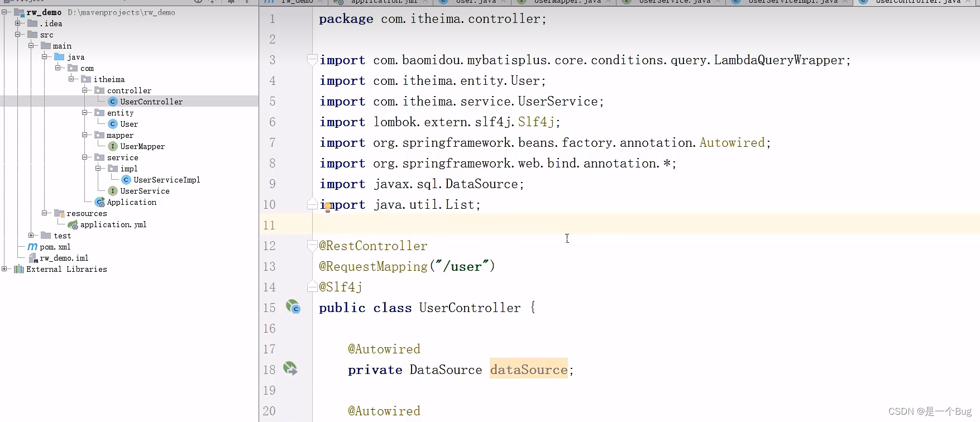Click the intention lightbulb on line 10
Viewport: 980px width, 422px height.
point(328,208)
